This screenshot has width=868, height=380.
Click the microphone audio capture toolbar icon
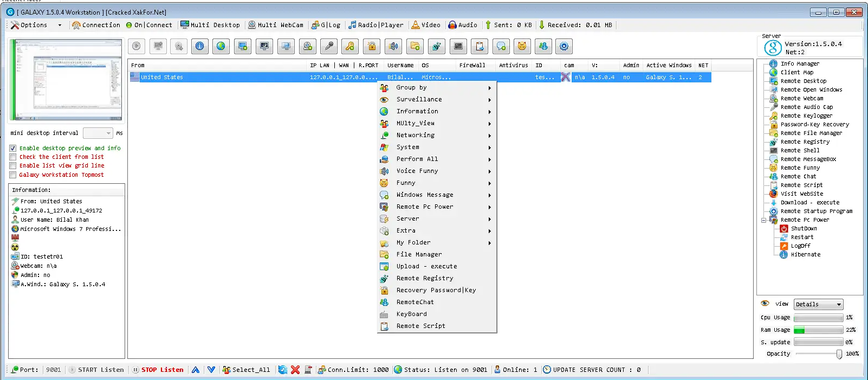pyautogui.click(x=329, y=47)
